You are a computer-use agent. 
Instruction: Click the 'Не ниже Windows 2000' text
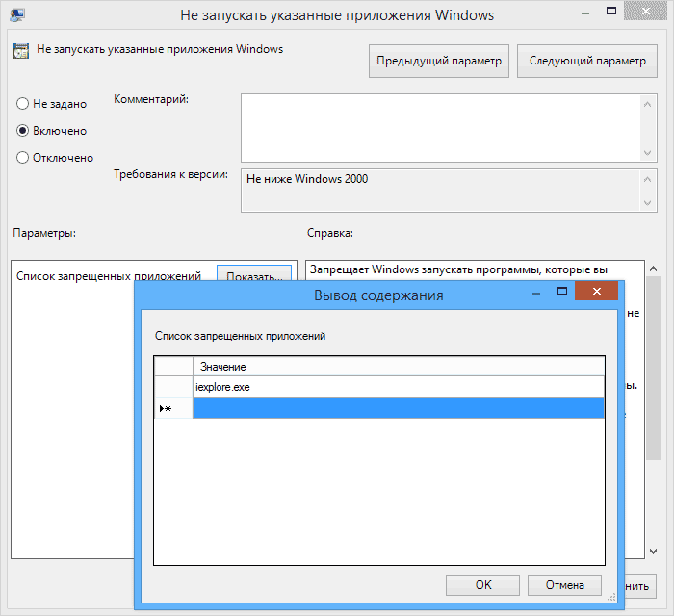(307, 179)
